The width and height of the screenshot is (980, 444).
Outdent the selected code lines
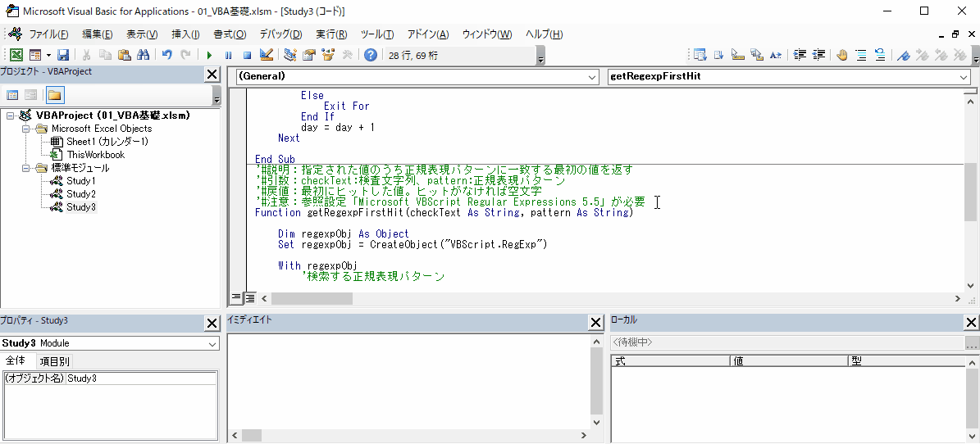point(818,55)
